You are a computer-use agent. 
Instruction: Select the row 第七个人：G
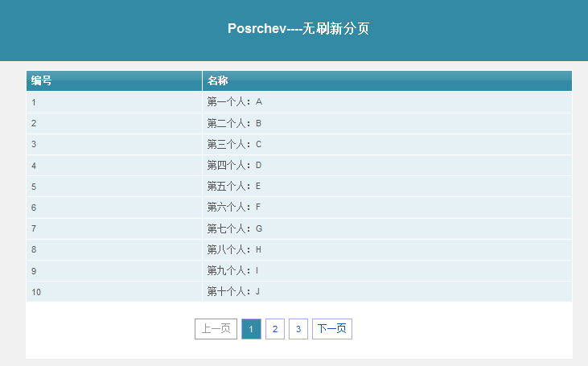(x=299, y=228)
